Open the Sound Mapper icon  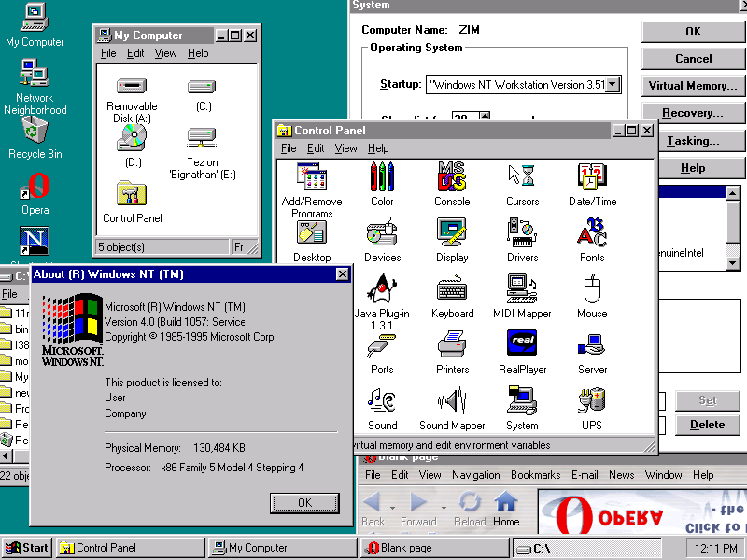tap(452, 406)
